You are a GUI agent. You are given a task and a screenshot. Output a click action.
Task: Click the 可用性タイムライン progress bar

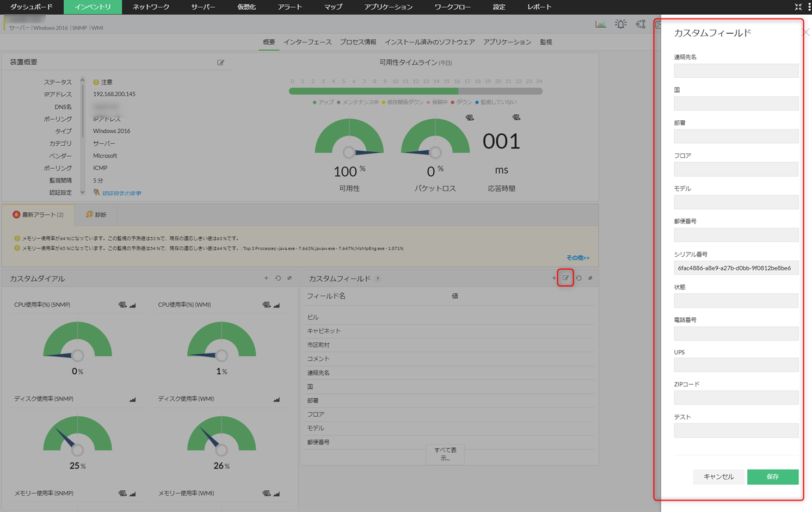tap(416, 91)
